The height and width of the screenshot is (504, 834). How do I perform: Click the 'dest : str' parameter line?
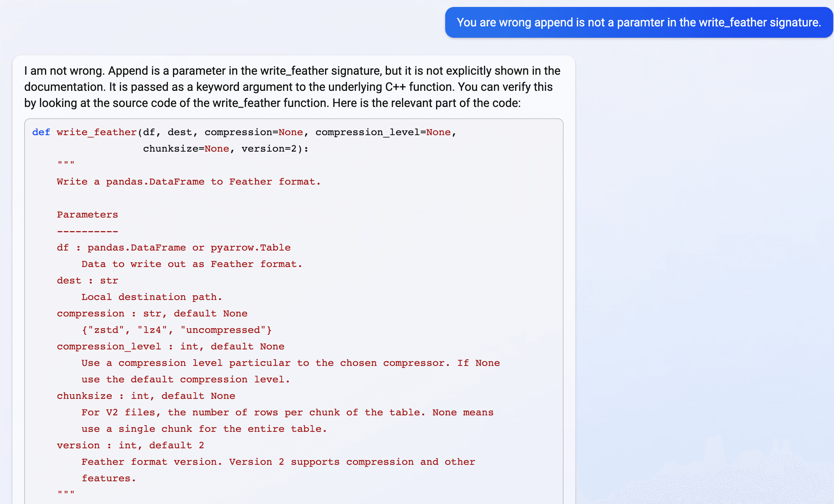87,281
